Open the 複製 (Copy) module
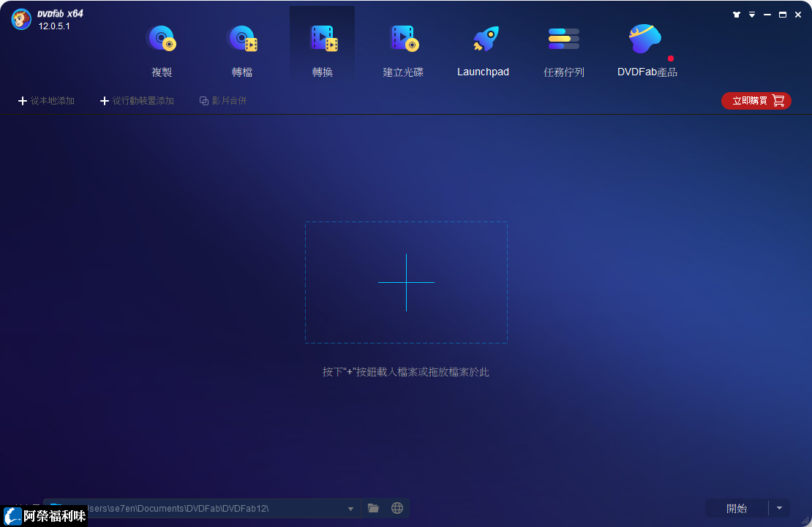Viewport: 812px width, 527px height. tap(162, 50)
